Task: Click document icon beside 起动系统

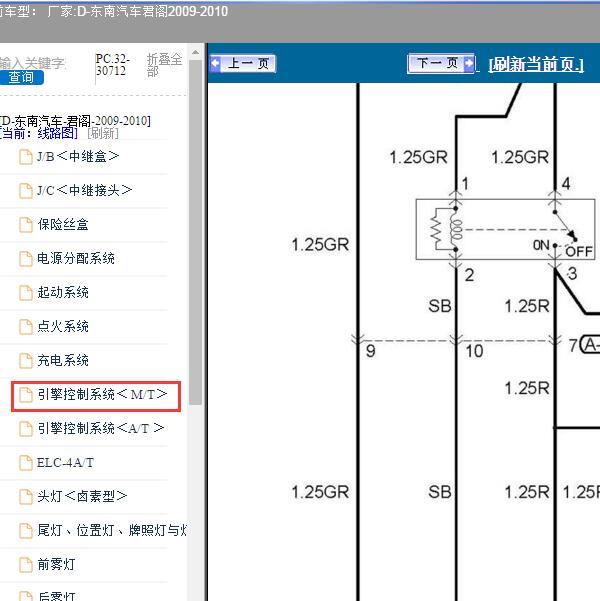Action: point(26,293)
